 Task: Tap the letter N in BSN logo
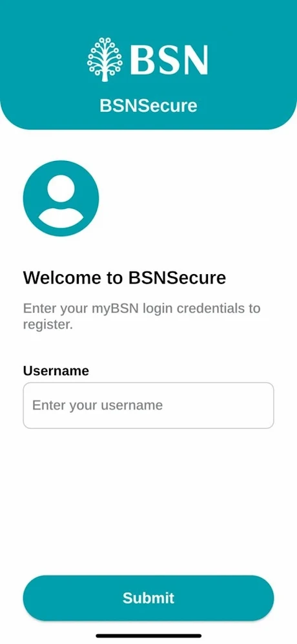(x=193, y=60)
